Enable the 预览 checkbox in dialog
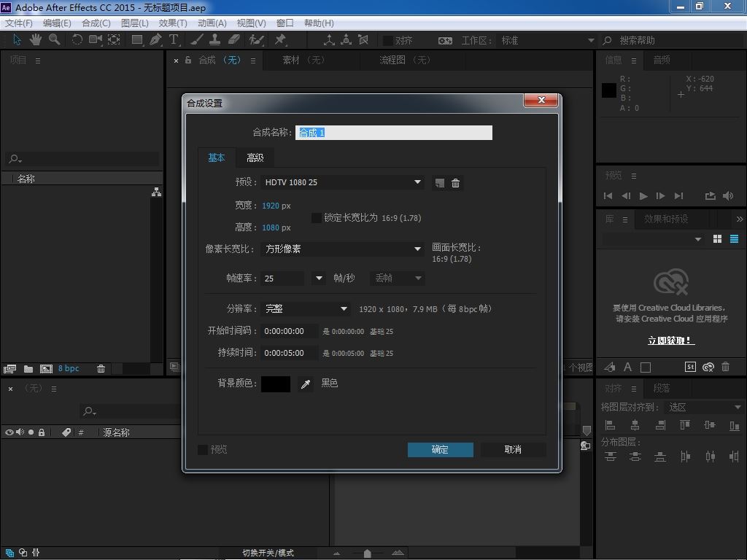Image resolution: width=747 pixels, height=560 pixels. click(203, 449)
